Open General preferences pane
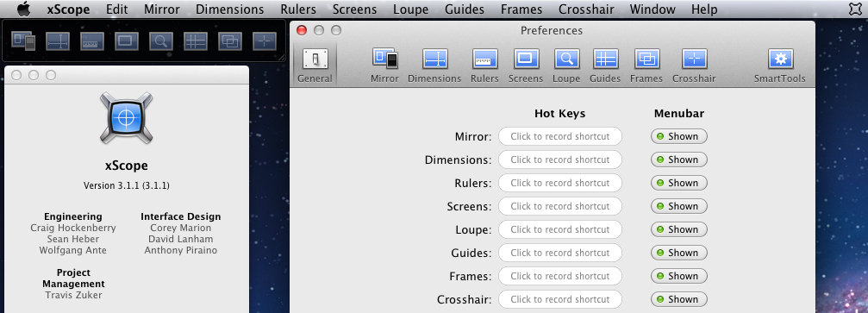The width and height of the screenshot is (868, 313). (x=315, y=66)
